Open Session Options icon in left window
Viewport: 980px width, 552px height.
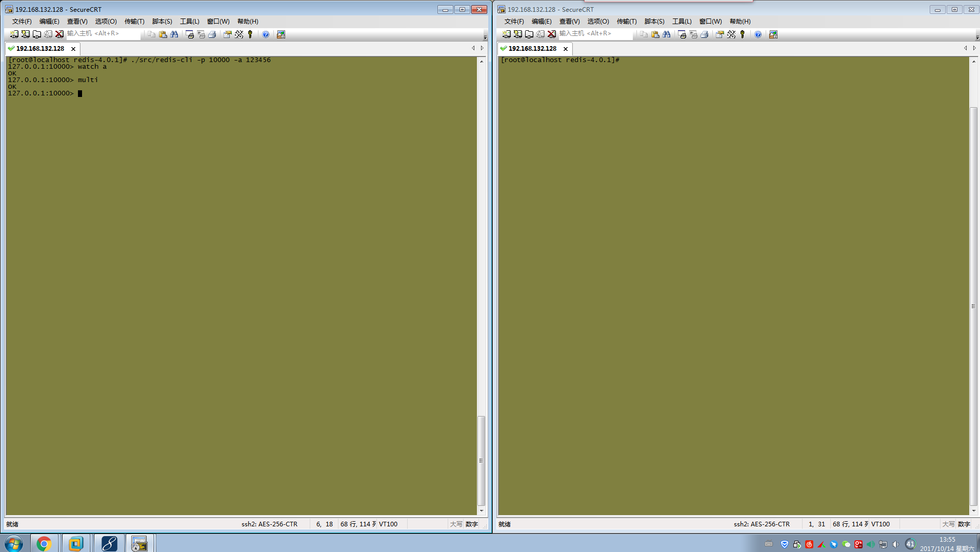point(227,34)
